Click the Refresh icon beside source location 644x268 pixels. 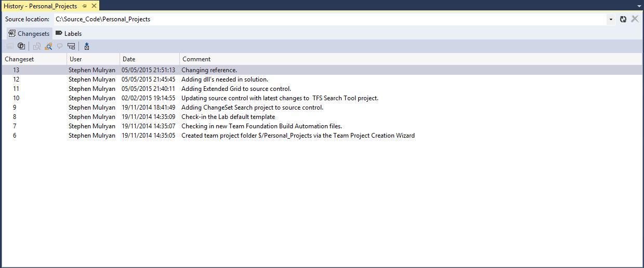pyautogui.click(x=623, y=19)
